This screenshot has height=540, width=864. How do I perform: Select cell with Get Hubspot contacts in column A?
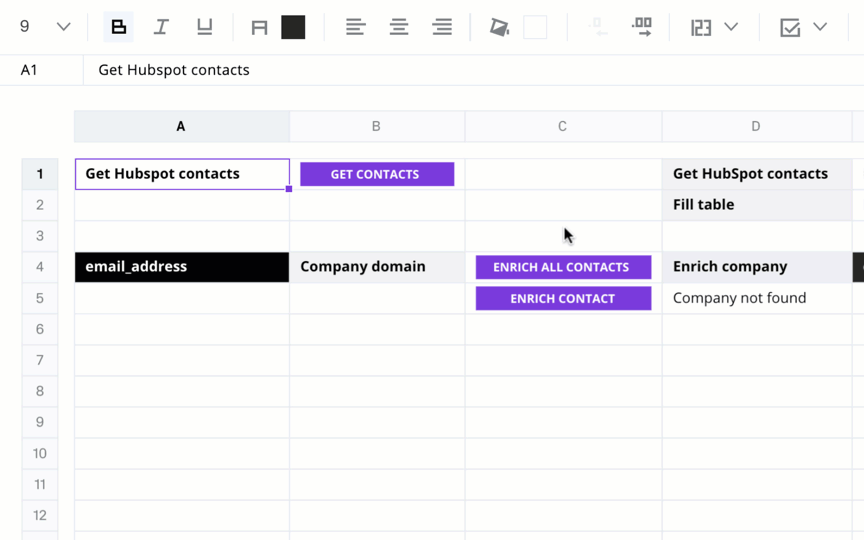point(182,174)
